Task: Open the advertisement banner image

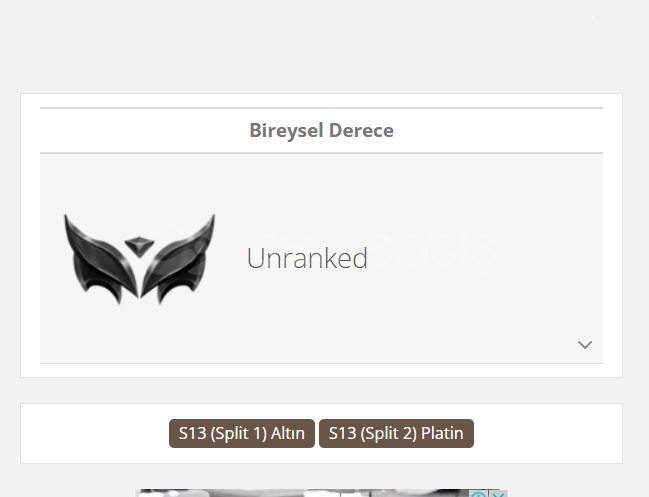Action: click(x=302, y=493)
